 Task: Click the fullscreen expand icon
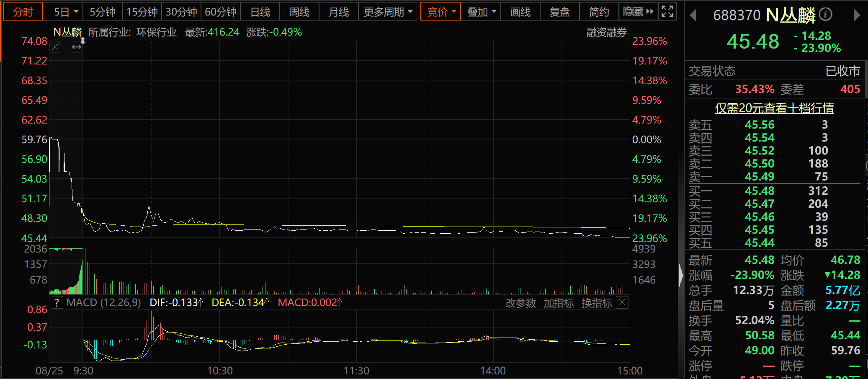click(x=667, y=11)
